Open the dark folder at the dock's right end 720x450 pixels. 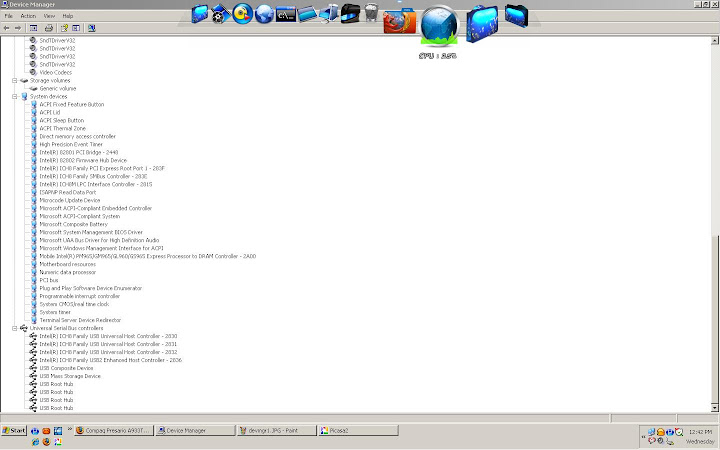point(516,15)
